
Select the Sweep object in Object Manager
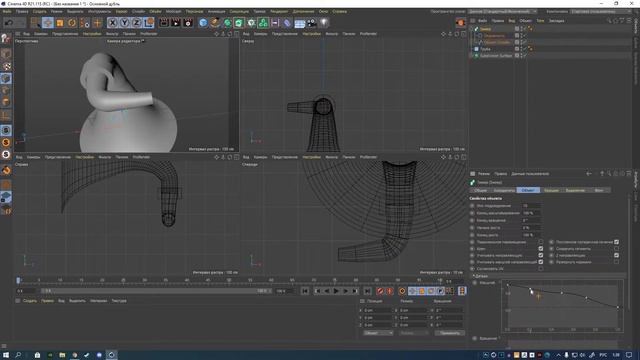point(485,29)
